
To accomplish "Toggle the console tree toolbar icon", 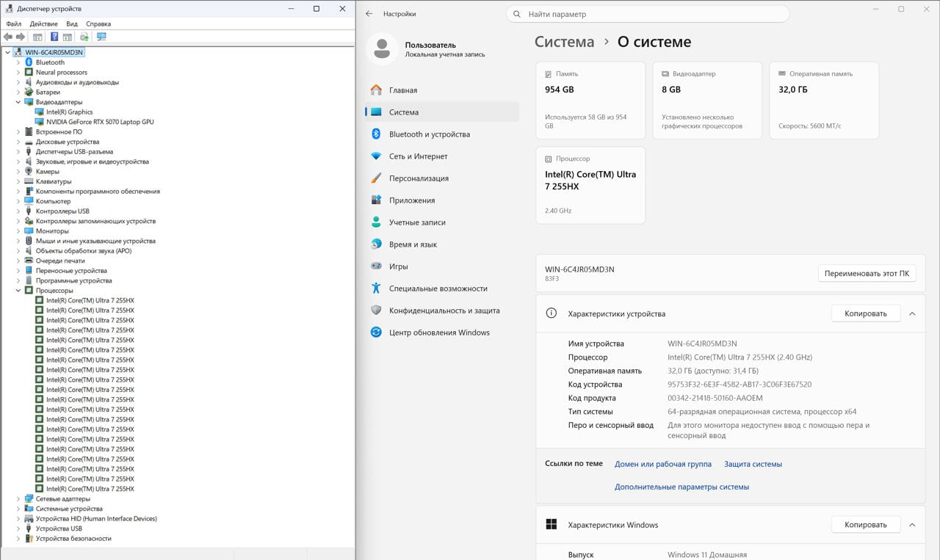I will pyautogui.click(x=37, y=37).
